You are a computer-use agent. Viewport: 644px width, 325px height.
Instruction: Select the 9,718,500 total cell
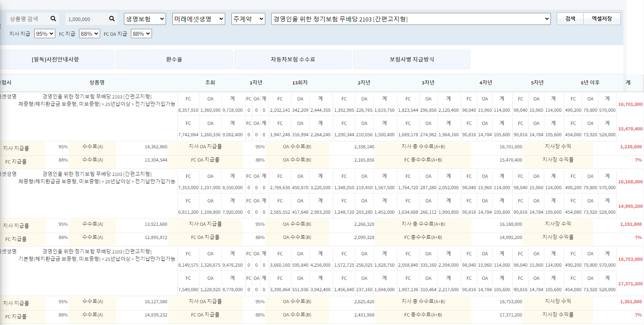pos(233,110)
